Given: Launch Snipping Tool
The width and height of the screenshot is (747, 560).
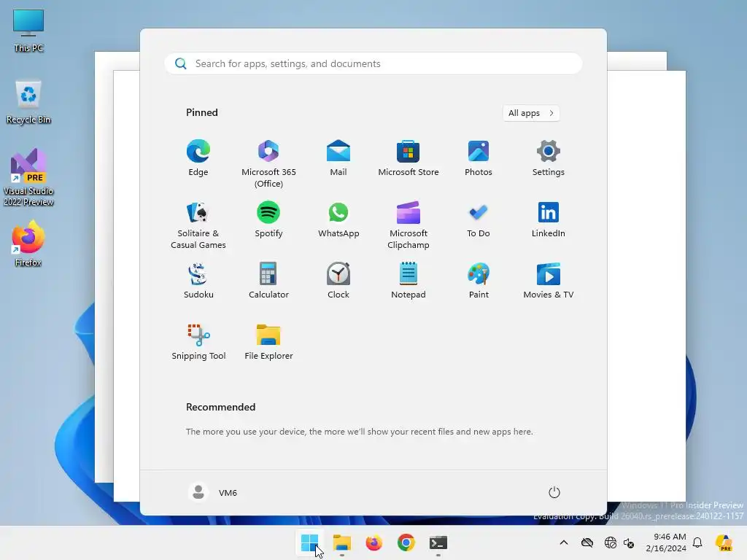Looking at the screenshot, I should coord(198,342).
